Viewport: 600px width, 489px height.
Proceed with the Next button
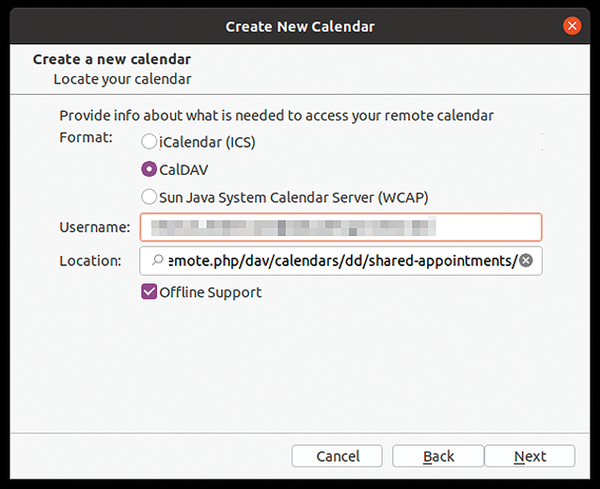[x=530, y=456]
